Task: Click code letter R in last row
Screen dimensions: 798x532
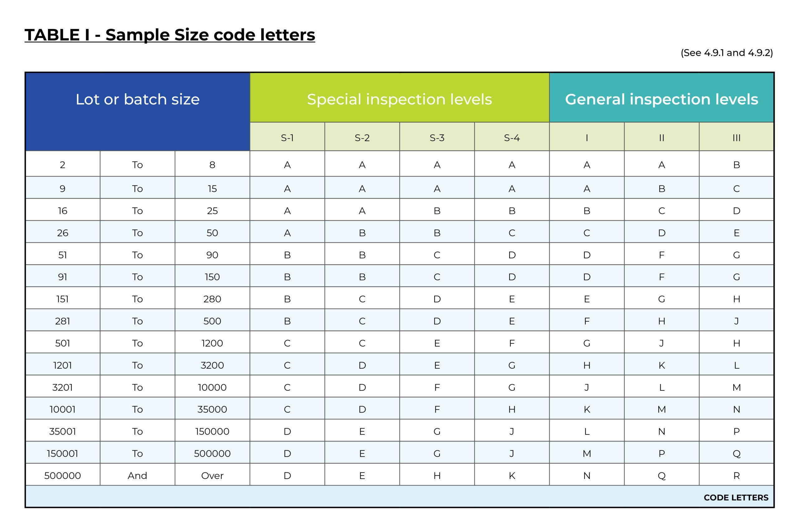Action: pos(736,476)
